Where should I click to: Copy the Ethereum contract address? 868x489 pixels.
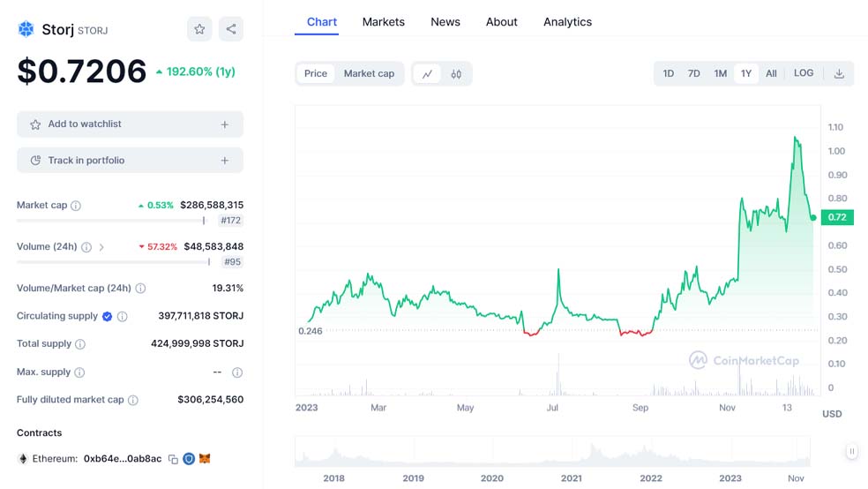coord(173,459)
